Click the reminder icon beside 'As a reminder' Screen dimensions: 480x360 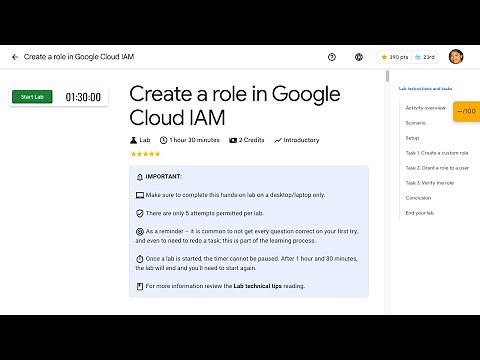(x=140, y=231)
